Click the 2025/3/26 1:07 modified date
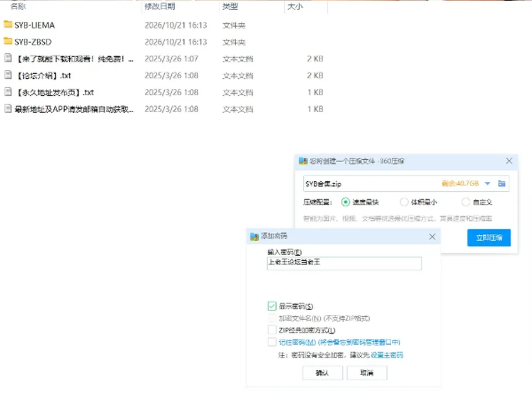Viewport: 532px width, 405px height. [x=171, y=59]
